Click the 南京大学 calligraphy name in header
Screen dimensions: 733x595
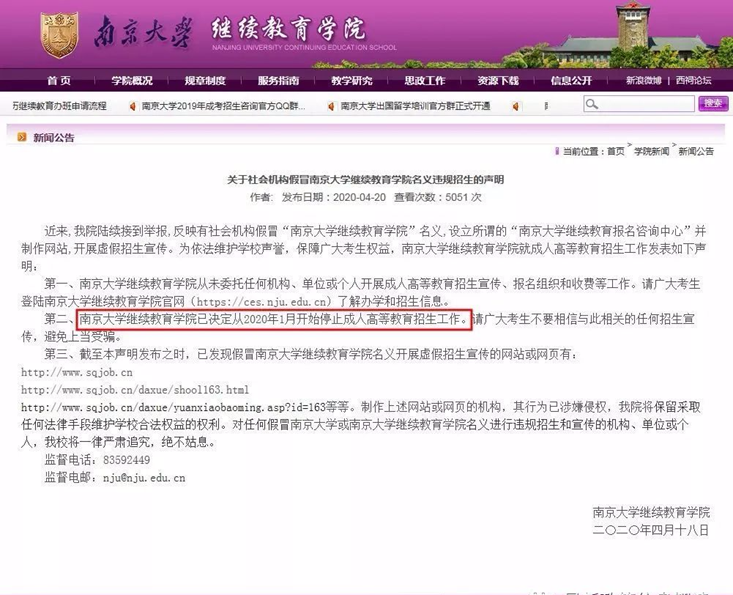[143, 32]
